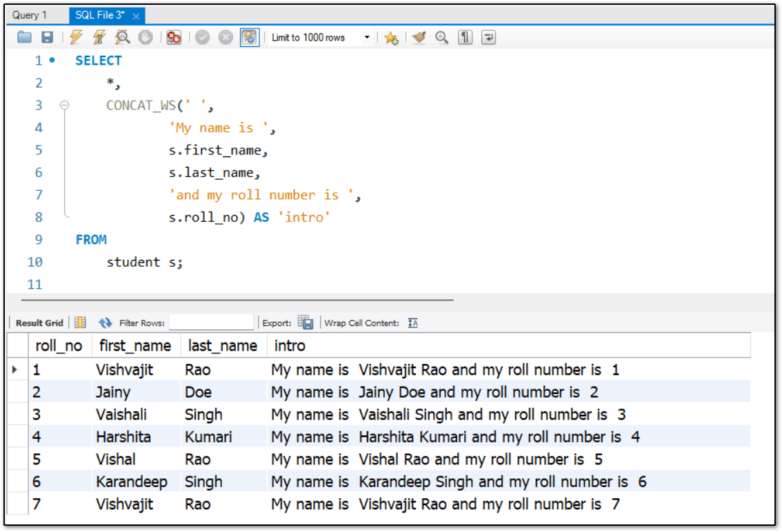Save the current SQL script
The width and height of the screenshot is (782, 532).
click(47, 37)
